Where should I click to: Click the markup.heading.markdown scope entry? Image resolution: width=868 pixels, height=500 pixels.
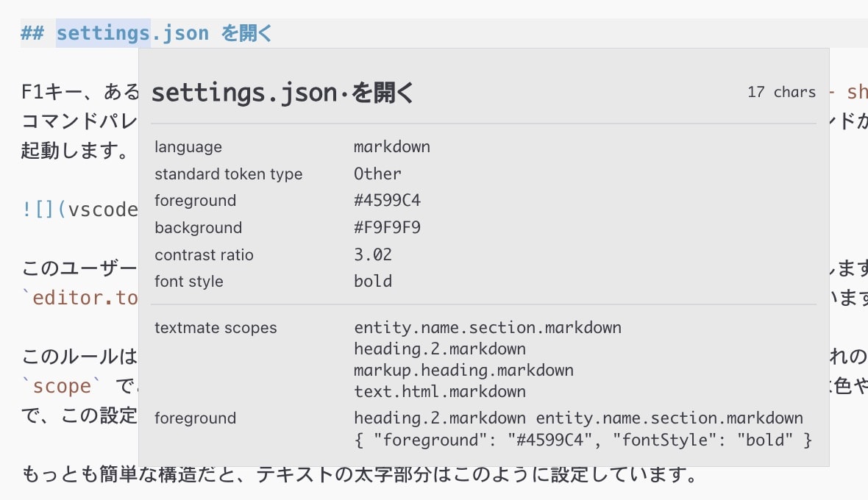(x=463, y=370)
